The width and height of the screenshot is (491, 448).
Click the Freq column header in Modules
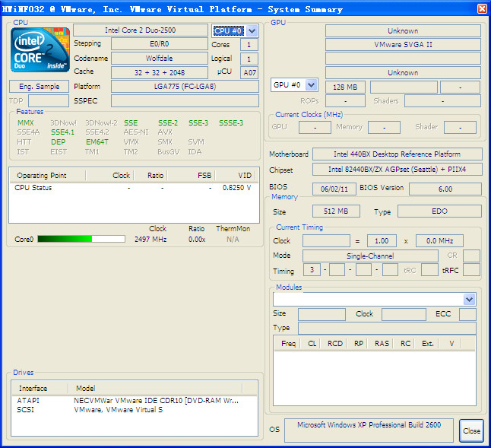tap(287, 344)
